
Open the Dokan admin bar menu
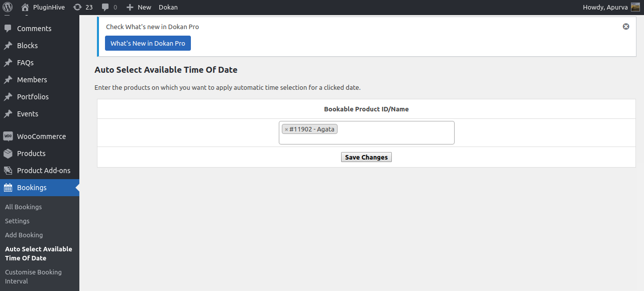click(168, 7)
